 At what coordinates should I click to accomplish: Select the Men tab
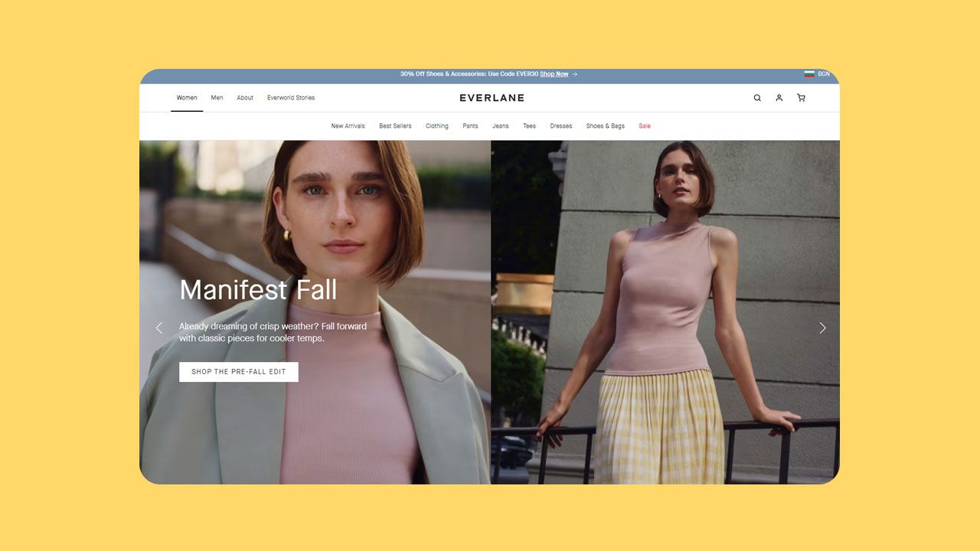click(217, 98)
